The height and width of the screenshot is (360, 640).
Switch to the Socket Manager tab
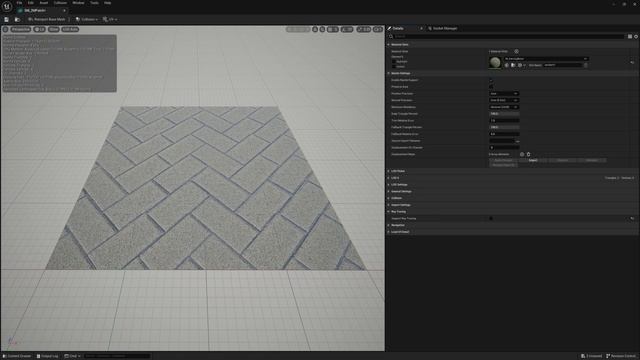click(443, 29)
